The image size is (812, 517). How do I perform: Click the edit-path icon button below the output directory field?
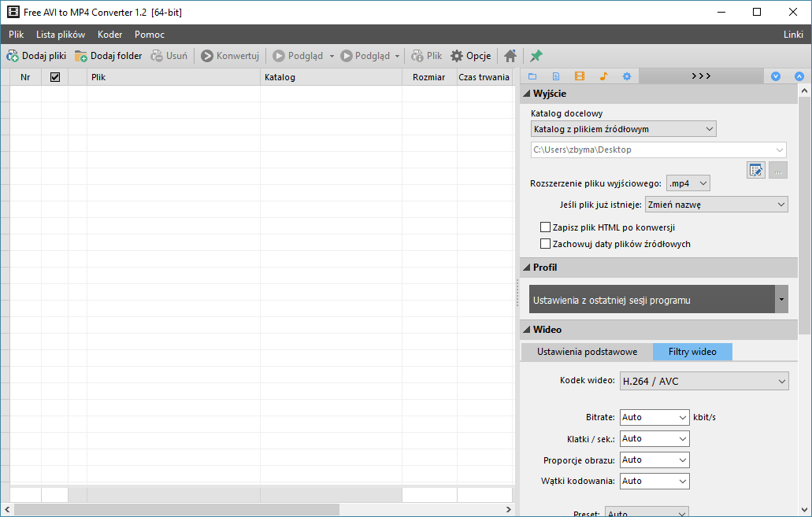[756, 170]
